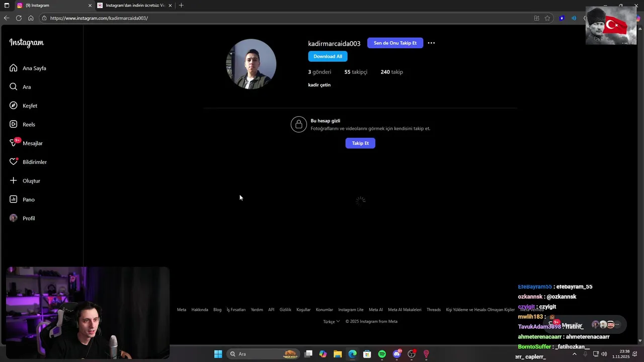Click the Windows taskbar Ara search box
Viewport: 644px width, 362px height.
pos(263,354)
